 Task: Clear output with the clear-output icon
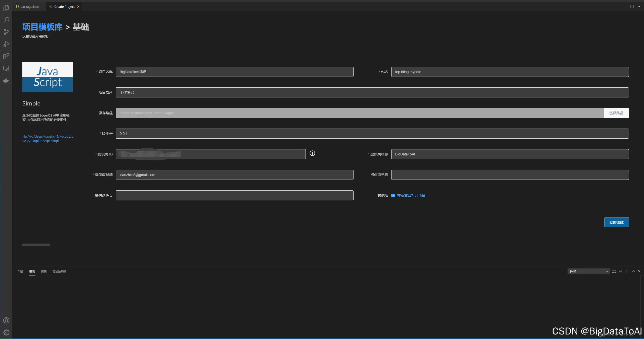614,271
